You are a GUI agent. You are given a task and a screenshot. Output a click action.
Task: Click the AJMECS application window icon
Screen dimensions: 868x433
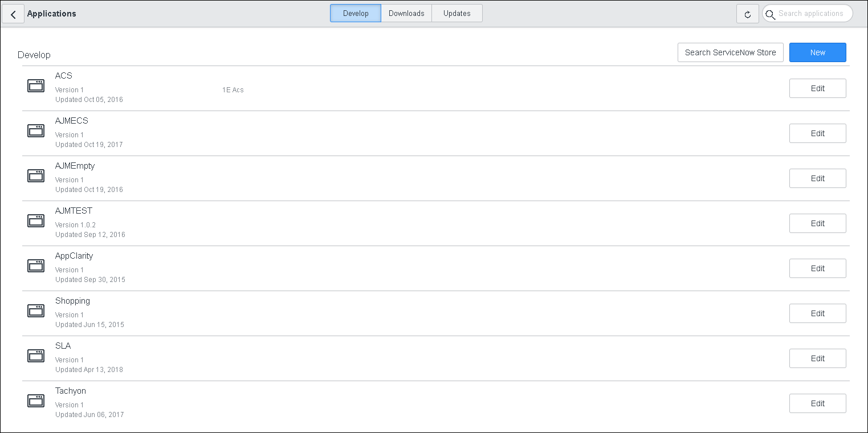point(36,131)
